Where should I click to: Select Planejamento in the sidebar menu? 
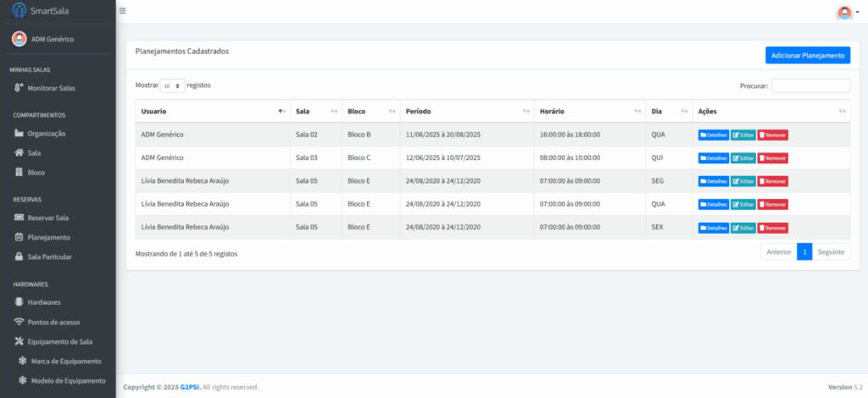click(48, 237)
